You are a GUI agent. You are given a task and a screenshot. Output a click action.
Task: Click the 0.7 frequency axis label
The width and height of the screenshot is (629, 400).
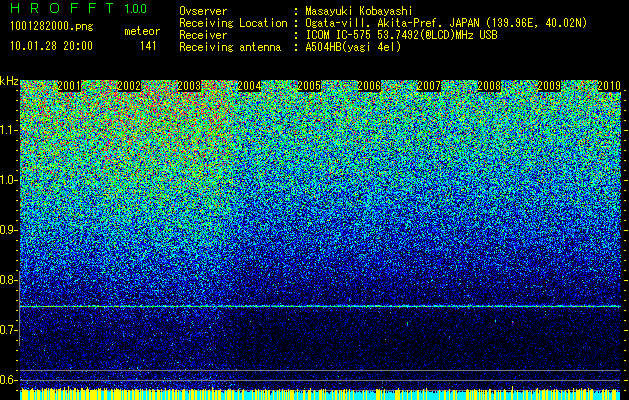point(8,330)
